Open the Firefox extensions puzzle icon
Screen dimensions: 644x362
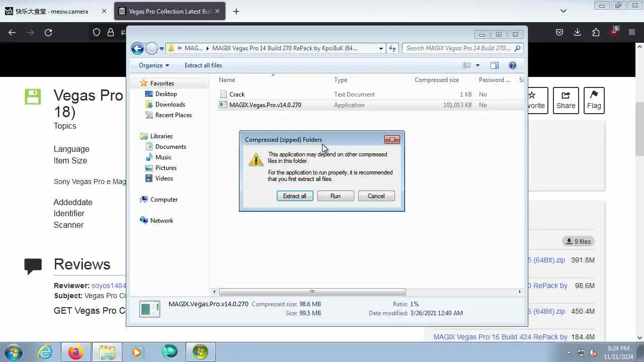pos(596,32)
